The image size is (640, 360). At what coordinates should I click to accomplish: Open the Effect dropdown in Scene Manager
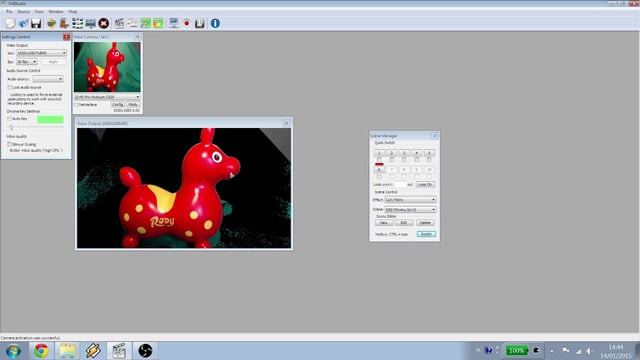click(x=410, y=200)
